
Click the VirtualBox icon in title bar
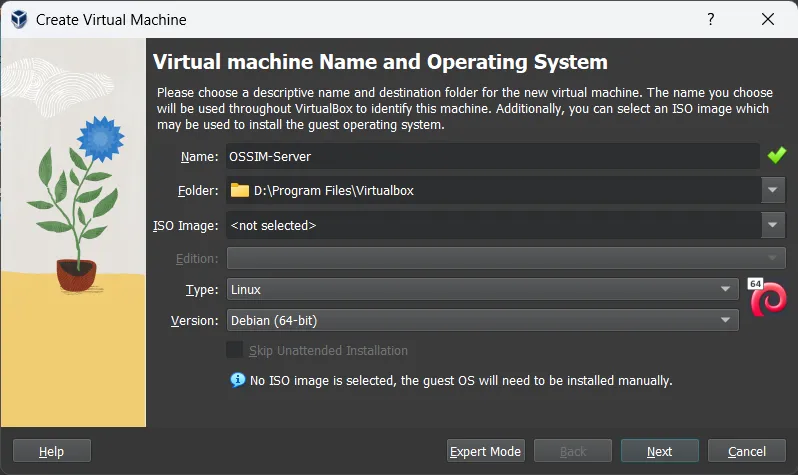click(19, 19)
